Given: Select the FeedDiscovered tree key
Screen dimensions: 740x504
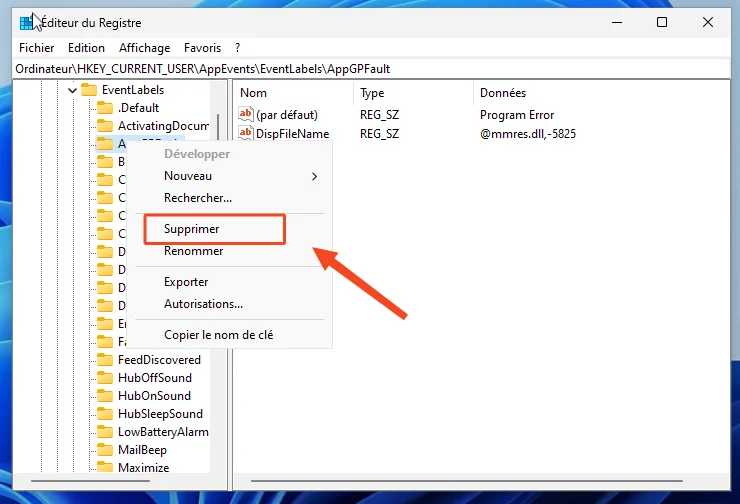Looking at the screenshot, I should (x=159, y=360).
